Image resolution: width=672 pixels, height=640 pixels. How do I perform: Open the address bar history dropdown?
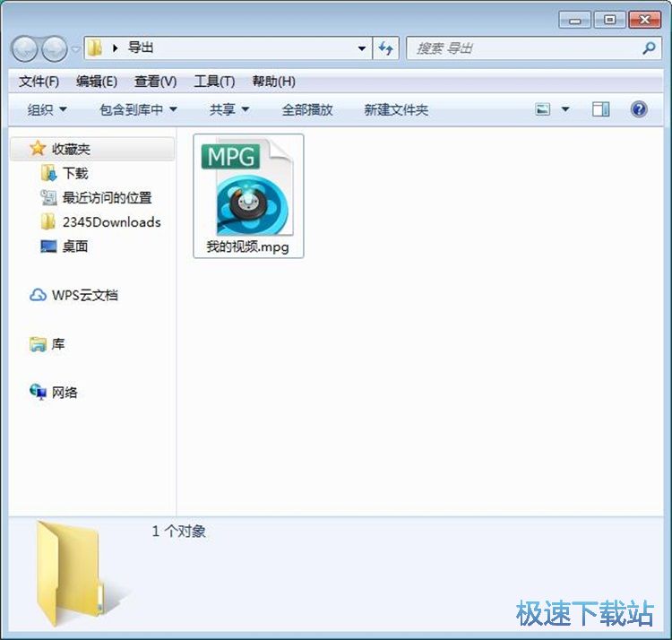pos(362,48)
